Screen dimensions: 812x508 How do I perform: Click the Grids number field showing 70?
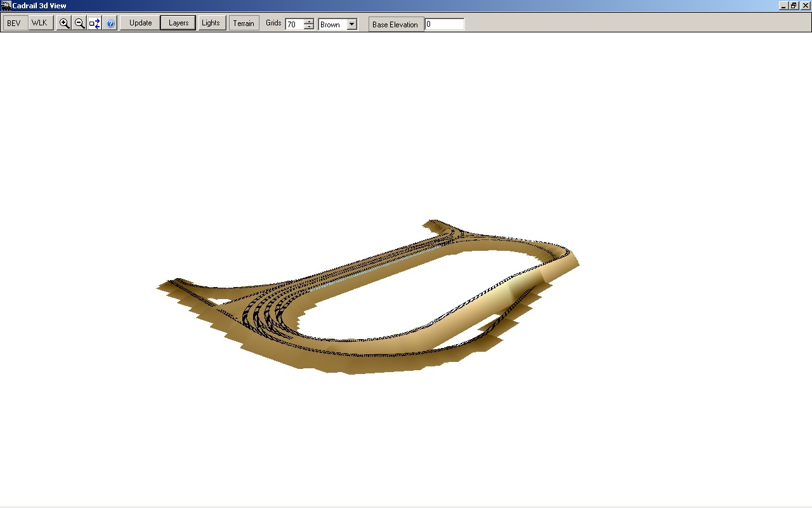(x=294, y=25)
